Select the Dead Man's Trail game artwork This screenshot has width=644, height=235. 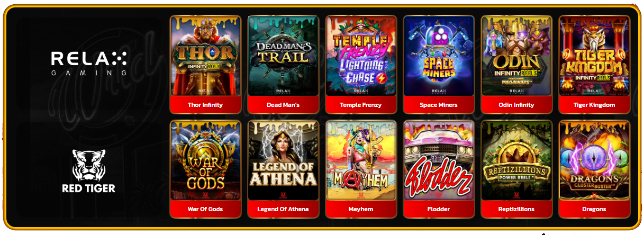pyautogui.click(x=283, y=56)
